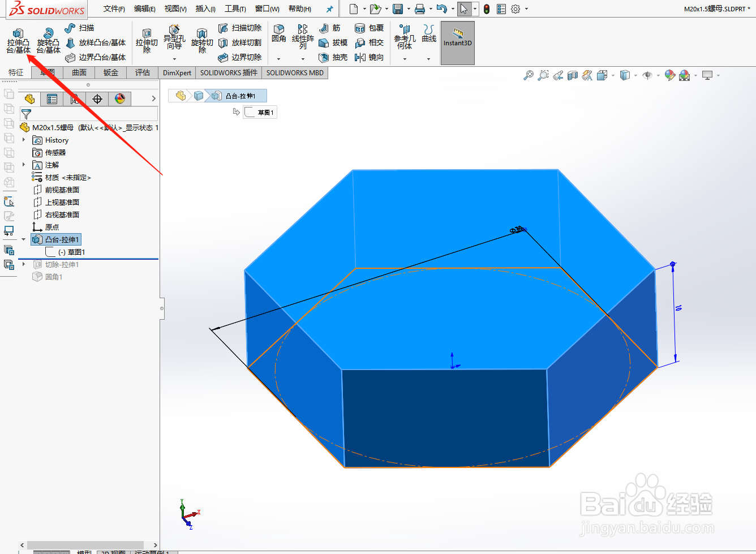Click the Zoom to Area icon
This screenshot has width=756, height=554.
pos(543,75)
